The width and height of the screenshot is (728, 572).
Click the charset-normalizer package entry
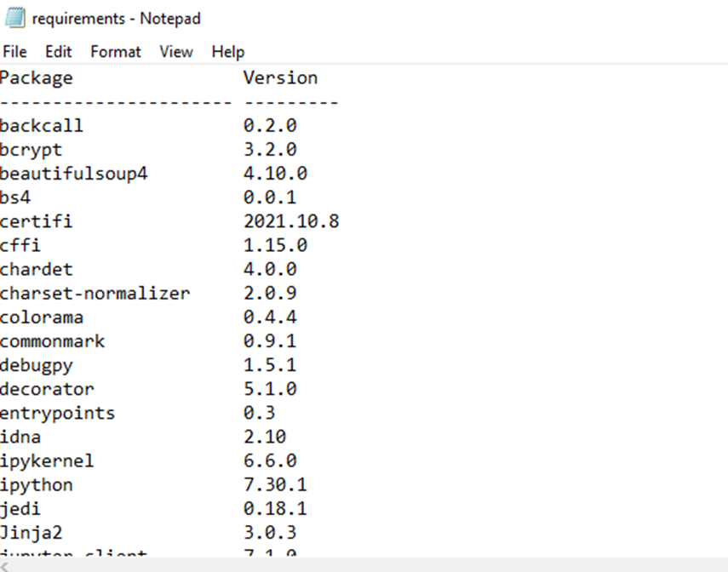tap(95, 293)
